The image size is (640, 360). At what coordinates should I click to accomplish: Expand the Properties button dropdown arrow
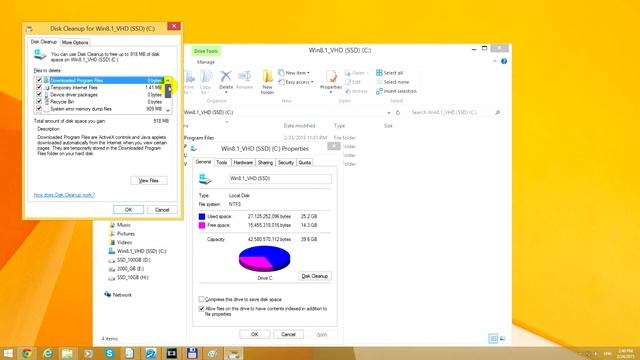point(331,92)
